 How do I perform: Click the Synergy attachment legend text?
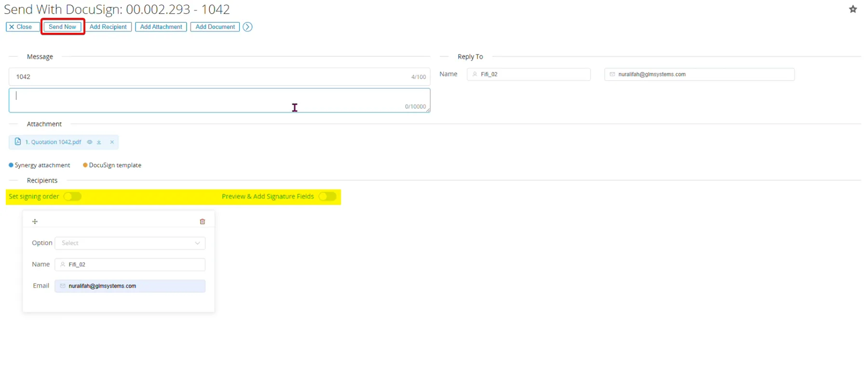click(x=42, y=165)
